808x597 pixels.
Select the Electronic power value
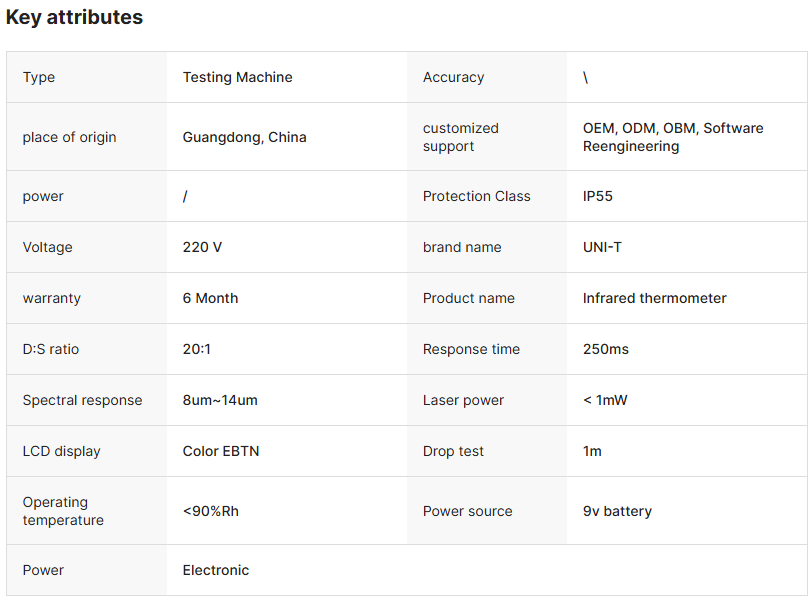tap(216, 570)
